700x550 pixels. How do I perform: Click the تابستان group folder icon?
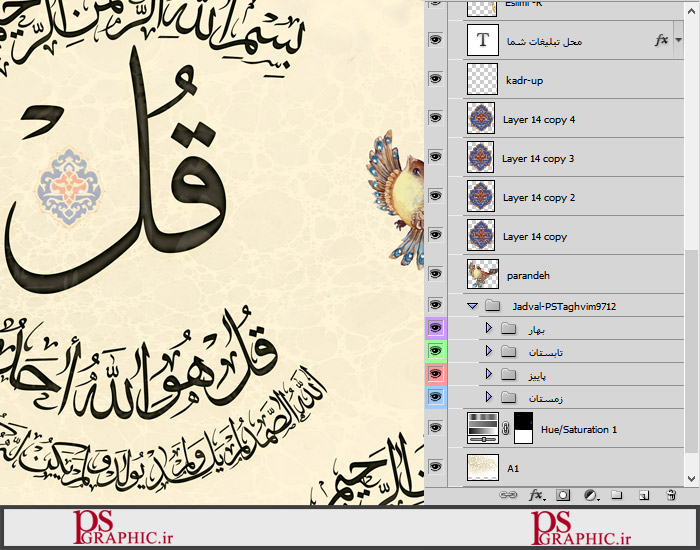(508, 352)
